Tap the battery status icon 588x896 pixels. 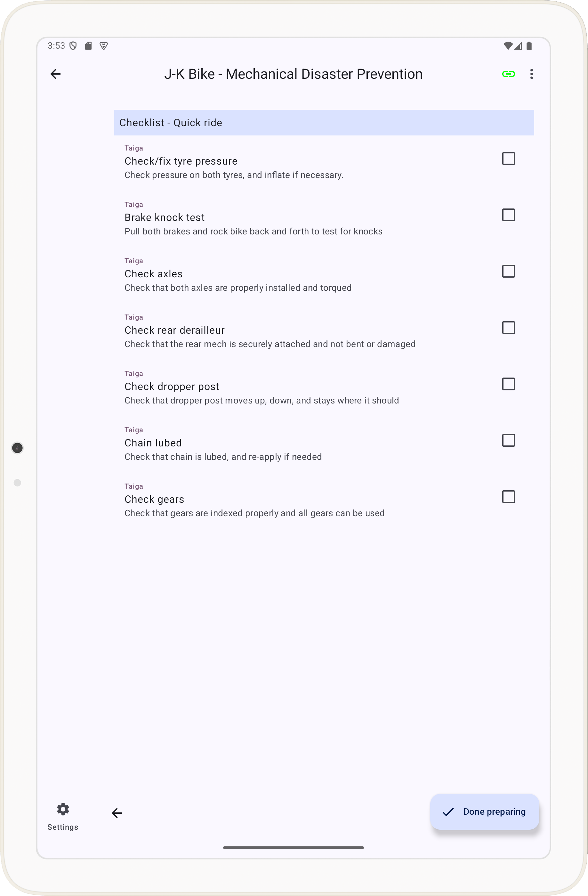point(529,46)
